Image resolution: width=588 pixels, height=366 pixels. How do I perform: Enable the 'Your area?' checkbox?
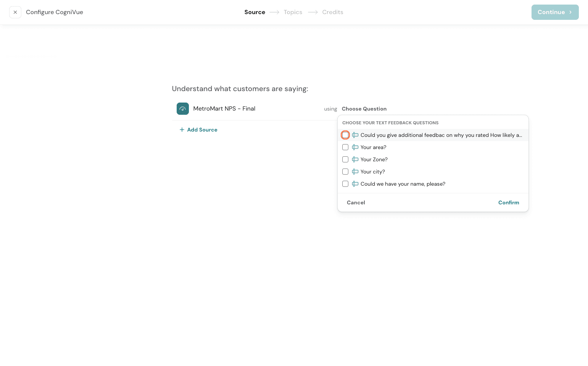pos(345,147)
